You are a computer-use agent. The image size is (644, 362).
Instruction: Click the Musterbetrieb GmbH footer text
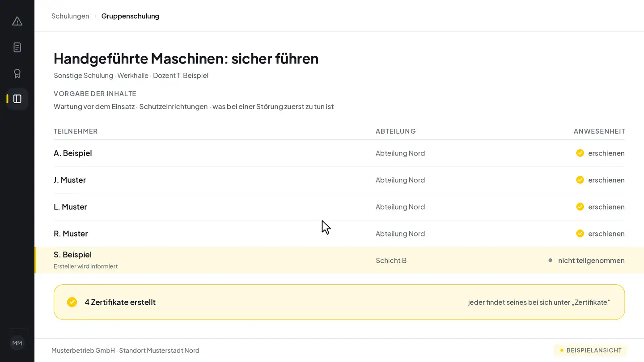click(125, 350)
